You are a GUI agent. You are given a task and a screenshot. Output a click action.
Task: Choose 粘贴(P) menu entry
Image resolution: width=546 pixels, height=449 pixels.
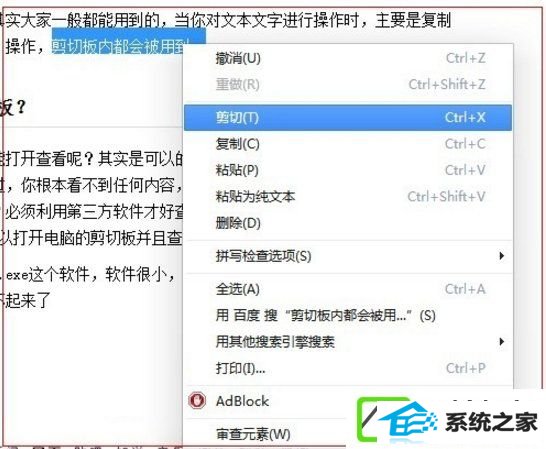[x=348, y=170]
